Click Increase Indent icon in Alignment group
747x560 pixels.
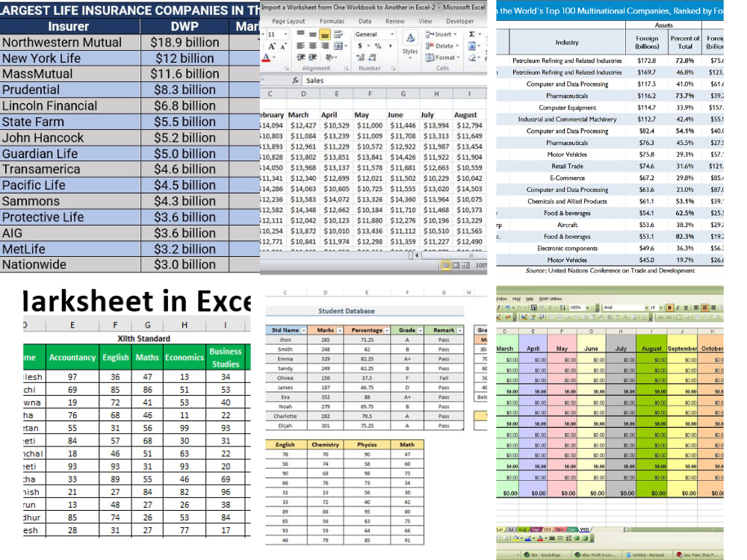[312, 57]
